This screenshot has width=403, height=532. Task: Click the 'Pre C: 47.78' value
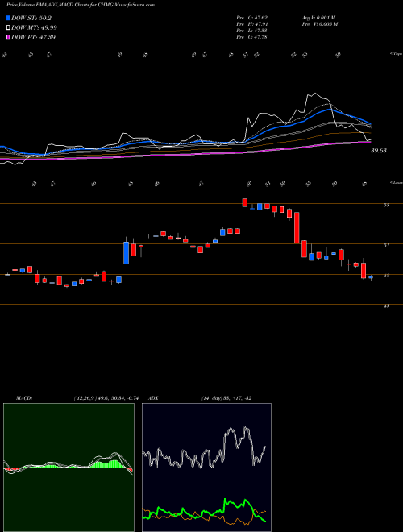click(252, 37)
